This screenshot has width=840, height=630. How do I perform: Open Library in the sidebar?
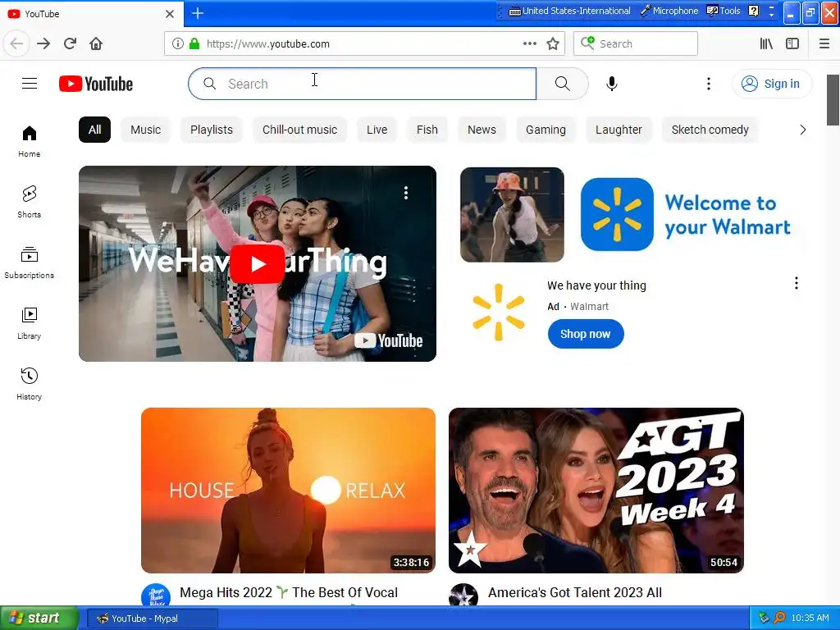(x=30, y=323)
